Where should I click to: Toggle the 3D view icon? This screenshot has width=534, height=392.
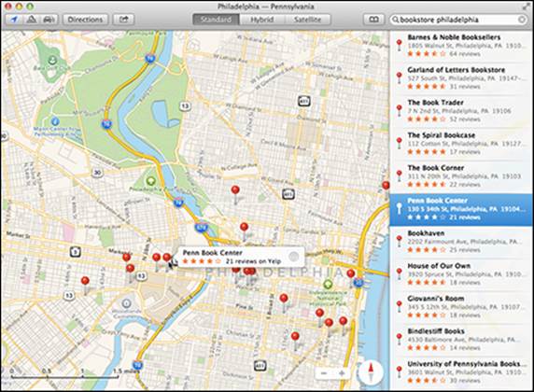32,20
